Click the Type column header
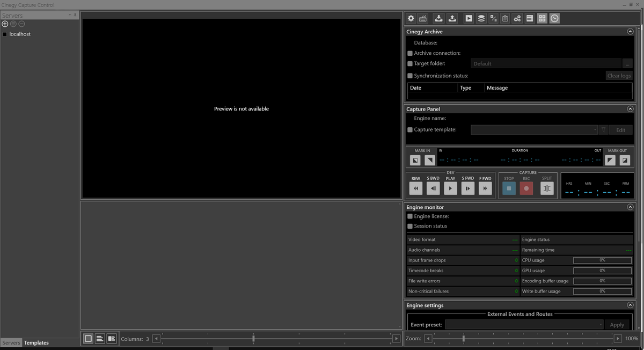The width and height of the screenshot is (644, 350). [471, 87]
